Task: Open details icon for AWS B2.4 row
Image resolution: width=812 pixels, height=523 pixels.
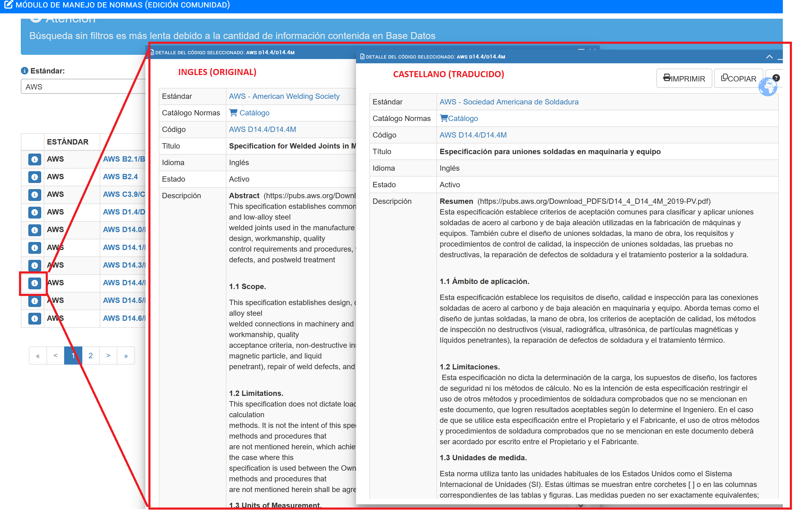Action: 34,177
